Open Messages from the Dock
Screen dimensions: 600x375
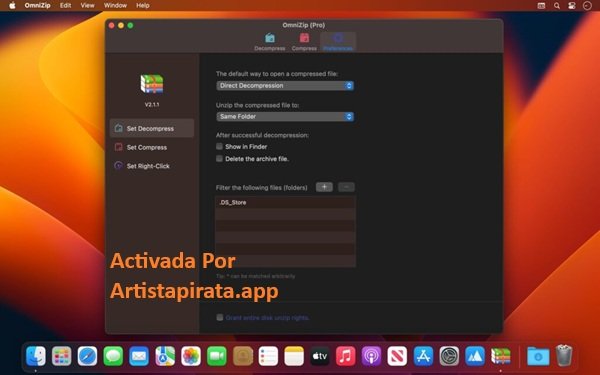(113, 356)
